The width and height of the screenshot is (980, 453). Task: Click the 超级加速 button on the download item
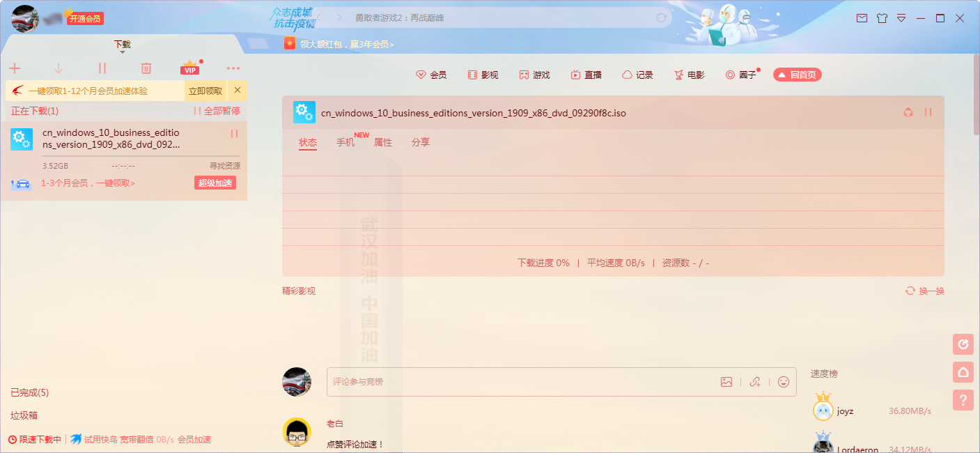coord(215,184)
